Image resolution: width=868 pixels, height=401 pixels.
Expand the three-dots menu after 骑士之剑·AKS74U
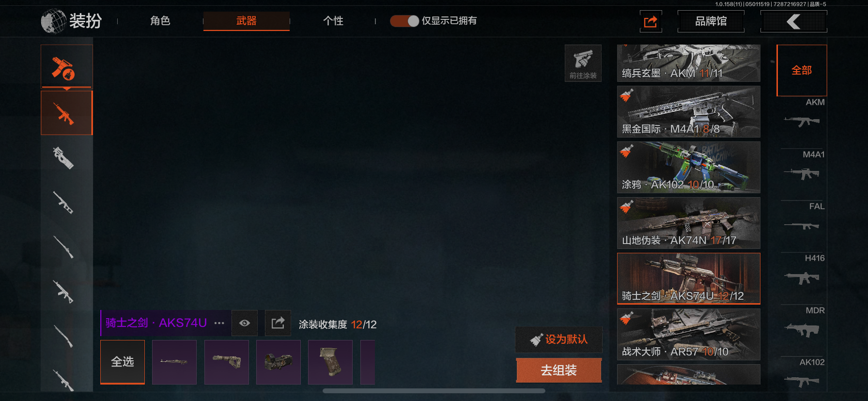pos(219,323)
